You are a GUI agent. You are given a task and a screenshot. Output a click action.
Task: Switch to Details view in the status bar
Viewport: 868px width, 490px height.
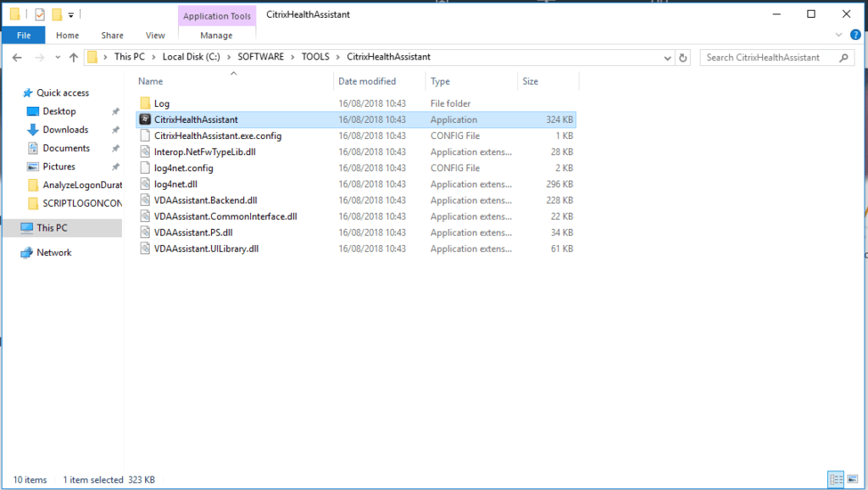pyautogui.click(x=837, y=480)
